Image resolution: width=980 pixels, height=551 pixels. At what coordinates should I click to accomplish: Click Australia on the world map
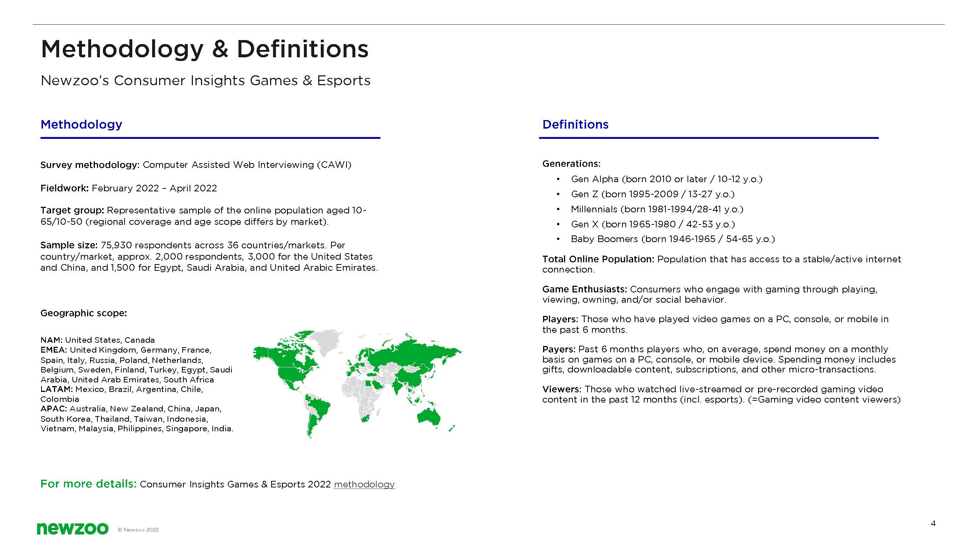coord(429,416)
